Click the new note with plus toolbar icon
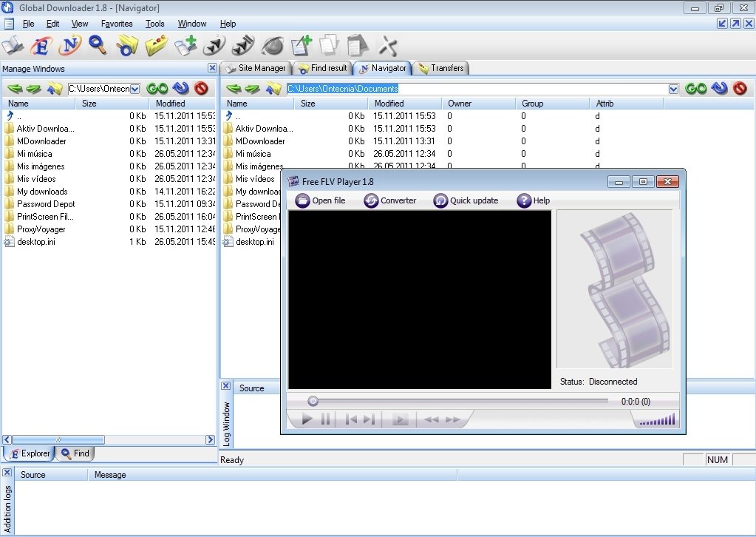Viewport: 756px width, 537px height. (x=302, y=46)
